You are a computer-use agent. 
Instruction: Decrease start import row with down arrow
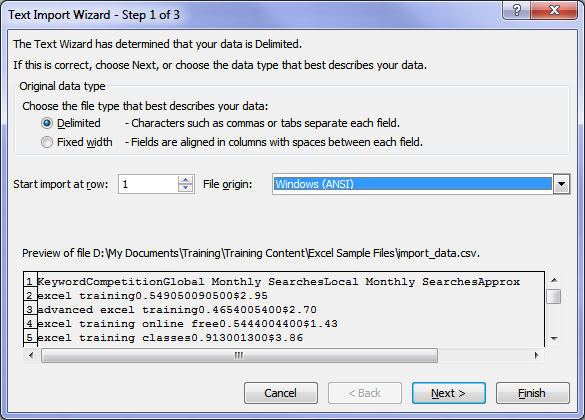click(x=185, y=188)
